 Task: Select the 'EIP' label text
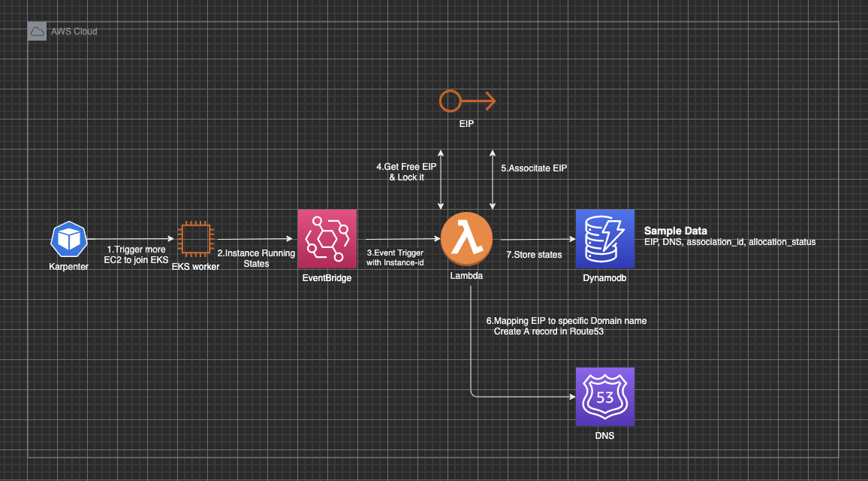tap(466, 124)
